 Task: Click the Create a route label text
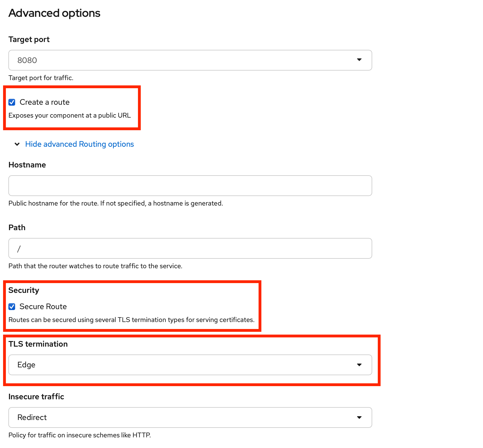[44, 102]
